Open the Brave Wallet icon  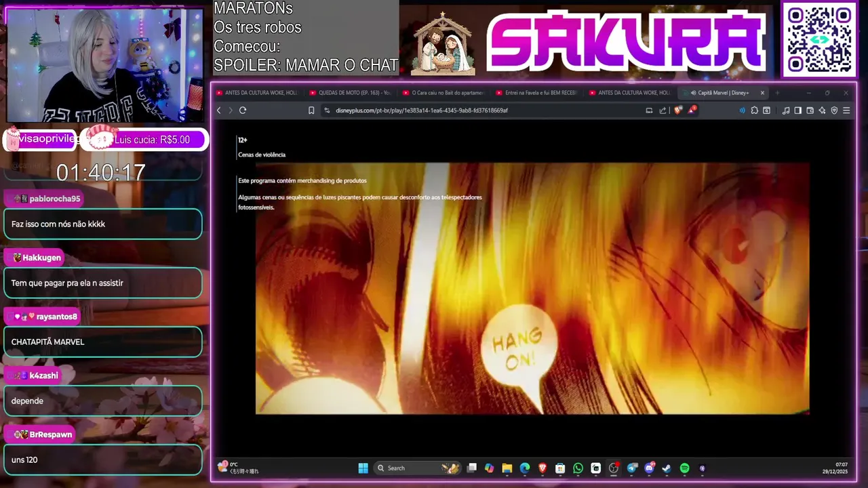point(810,110)
